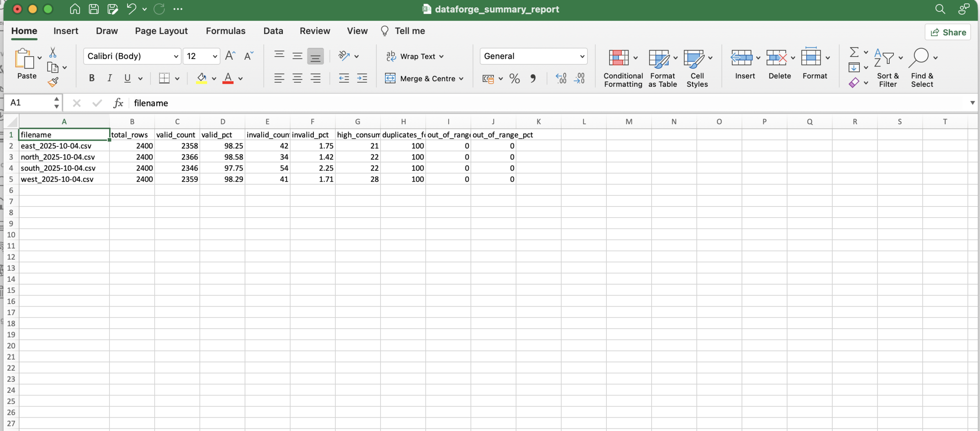Open the font name dropdown
Viewport: 980px width, 431px height.
coord(176,56)
